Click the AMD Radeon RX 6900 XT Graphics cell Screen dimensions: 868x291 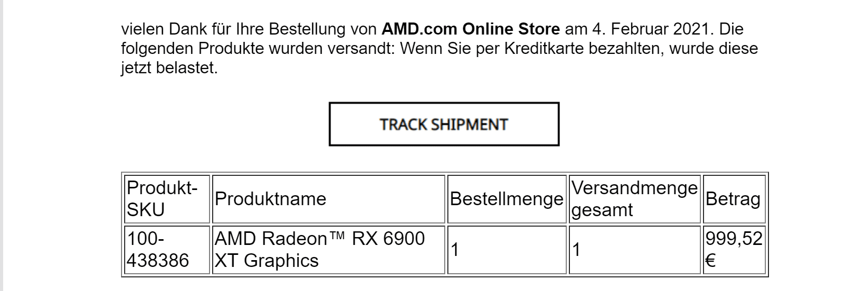coord(328,250)
